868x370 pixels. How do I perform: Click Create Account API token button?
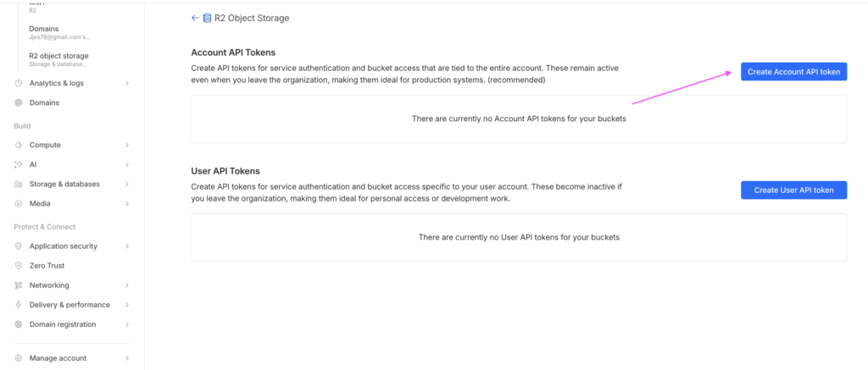tap(793, 72)
